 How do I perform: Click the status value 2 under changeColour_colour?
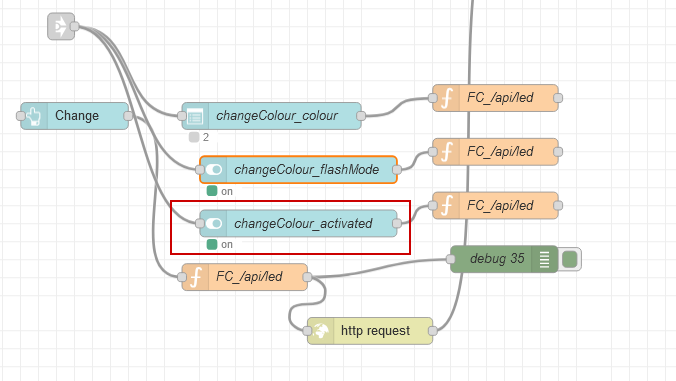[x=206, y=137]
